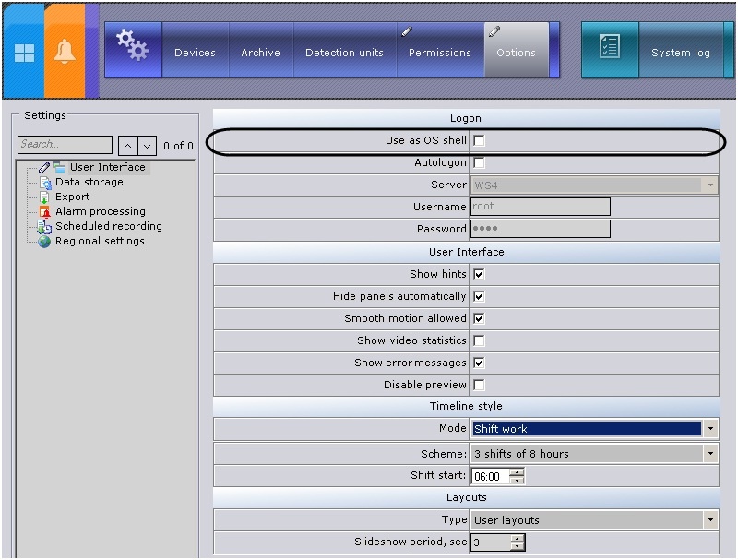Open the Detection units tab
This screenshot has height=560, width=738.
tap(344, 53)
